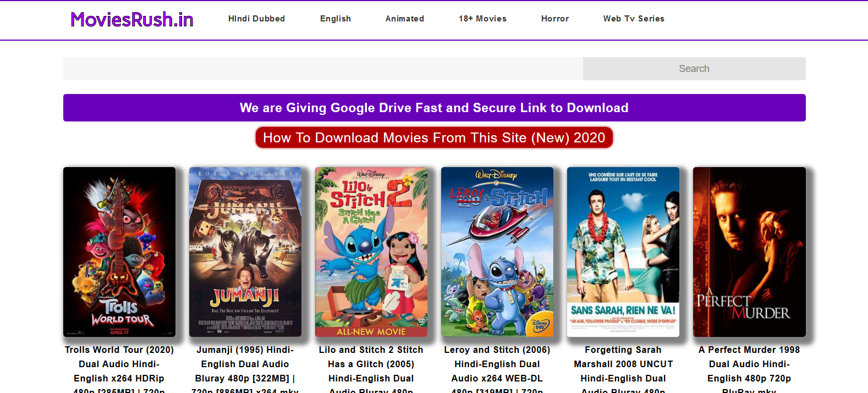The width and height of the screenshot is (868, 393).
Task: Open the Forgetting Sarah Marshall poster
Action: click(623, 252)
